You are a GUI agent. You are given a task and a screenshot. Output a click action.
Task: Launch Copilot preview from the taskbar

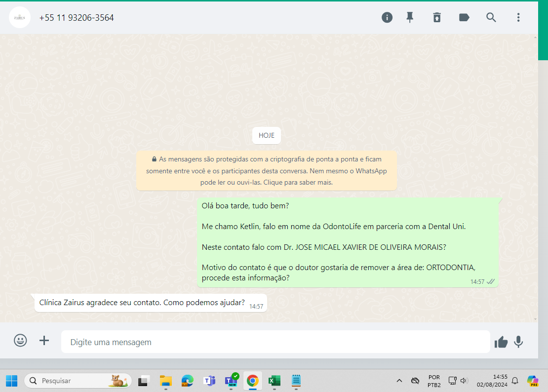click(533, 381)
